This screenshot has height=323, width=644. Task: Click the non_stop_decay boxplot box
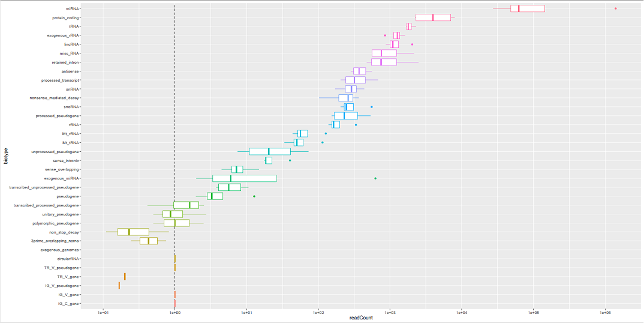tap(133, 232)
